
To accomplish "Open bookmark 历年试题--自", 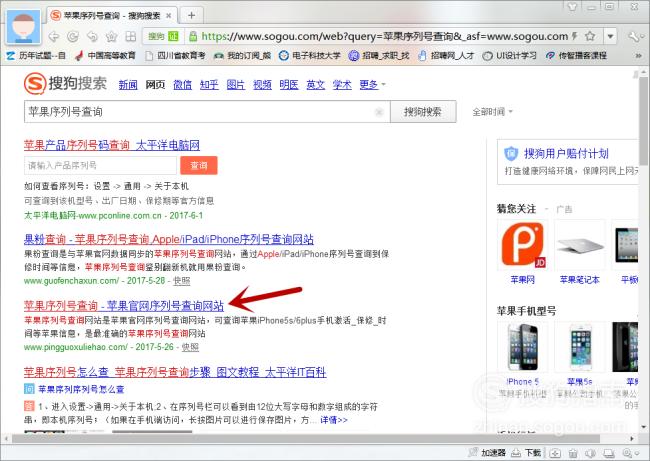I will pyautogui.click(x=36, y=56).
